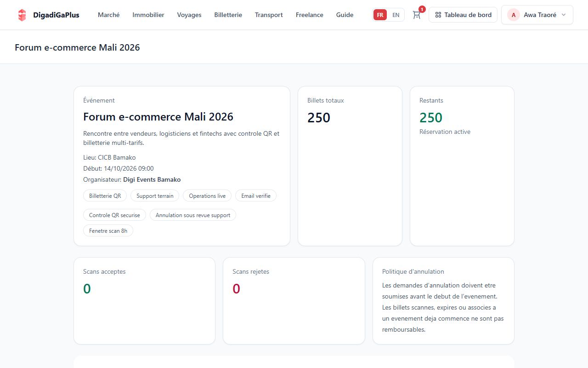The height and width of the screenshot is (368, 588).
Task: Open the shopping cart icon
Action: (x=417, y=15)
